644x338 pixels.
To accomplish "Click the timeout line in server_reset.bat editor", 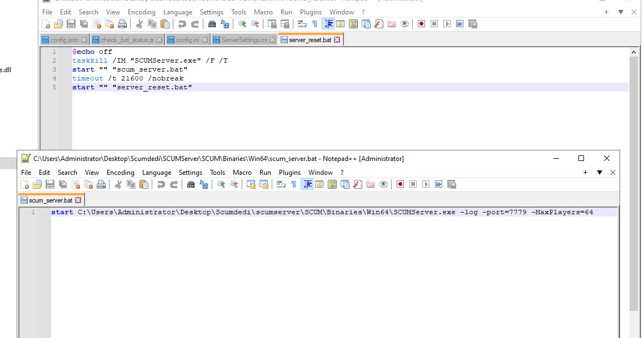I will pos(128,78).
